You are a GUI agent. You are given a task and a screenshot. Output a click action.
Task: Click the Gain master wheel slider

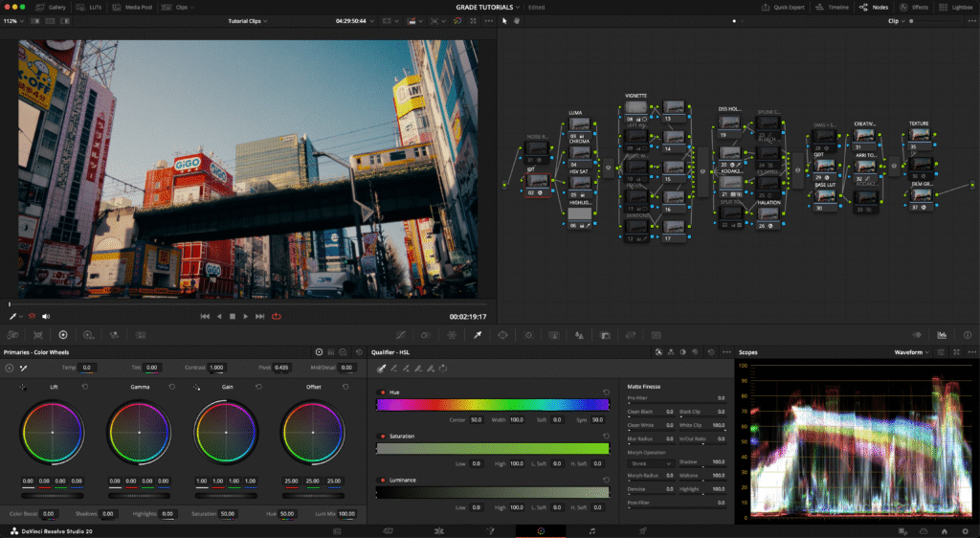point(226,497)
